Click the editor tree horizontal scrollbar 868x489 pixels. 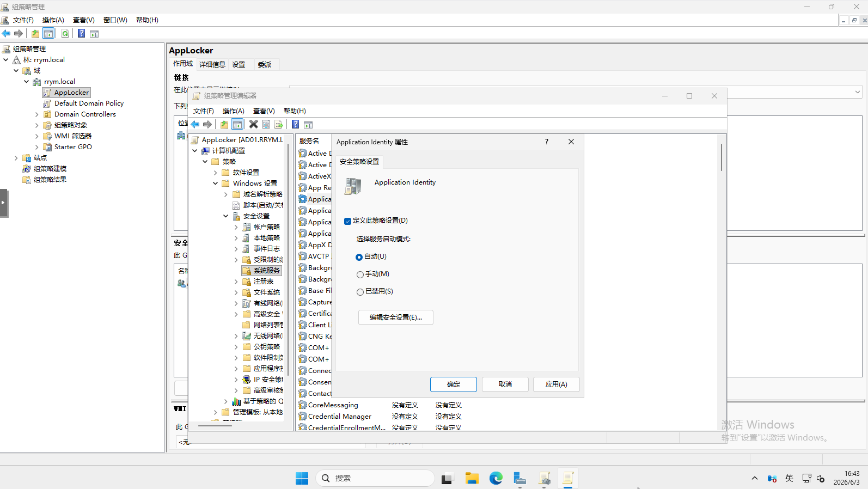215,426
